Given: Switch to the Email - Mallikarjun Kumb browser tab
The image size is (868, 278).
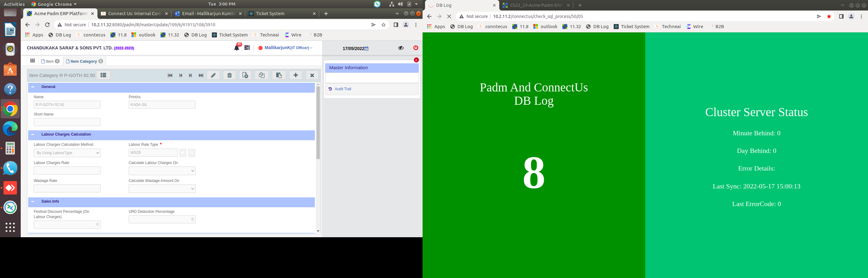Looking at the screenshot, I should 208,14.
